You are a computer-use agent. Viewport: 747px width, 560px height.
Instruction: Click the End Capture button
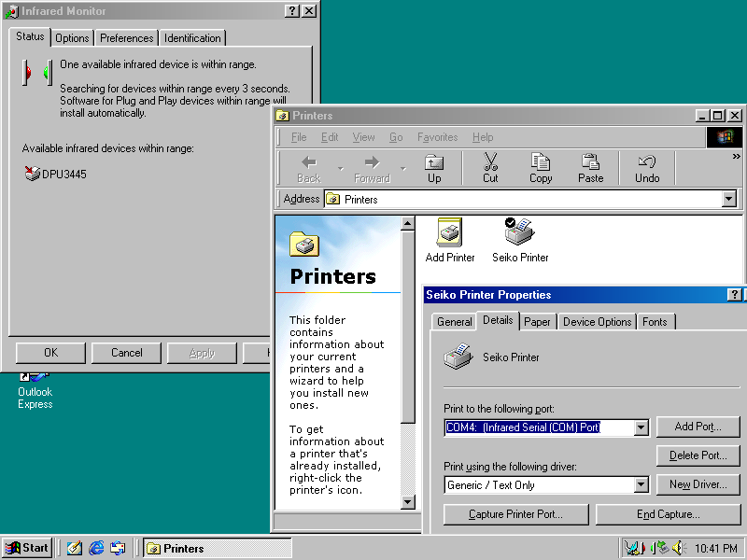click(668, 514)
